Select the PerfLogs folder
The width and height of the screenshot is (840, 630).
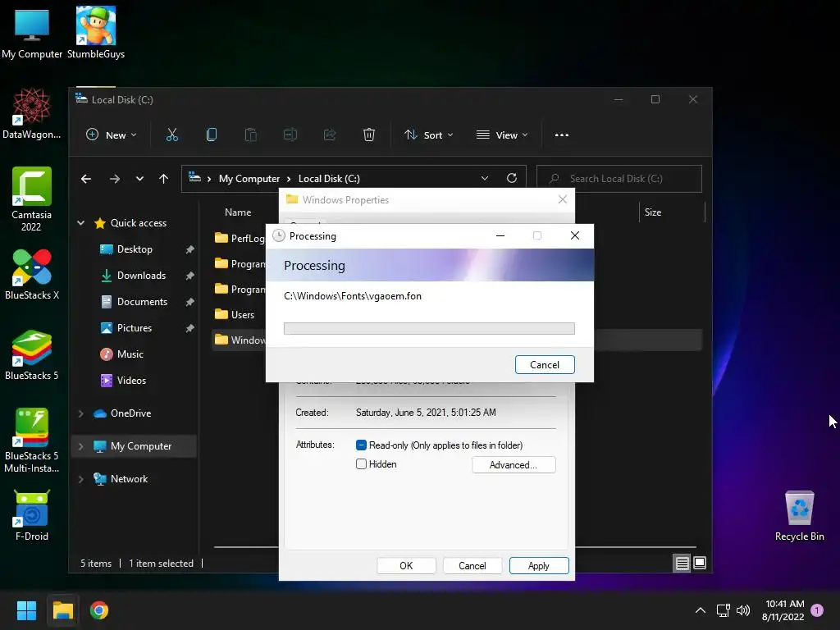point(240,238)
